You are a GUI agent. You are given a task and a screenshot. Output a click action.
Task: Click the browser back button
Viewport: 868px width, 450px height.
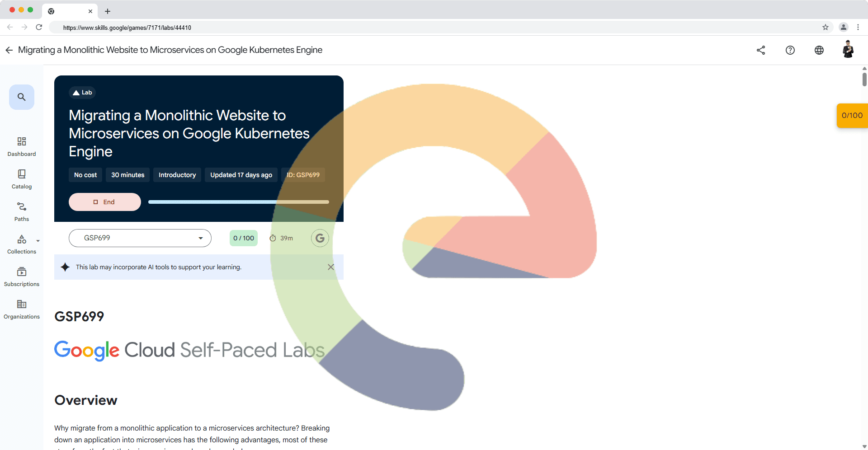point(10,27)
